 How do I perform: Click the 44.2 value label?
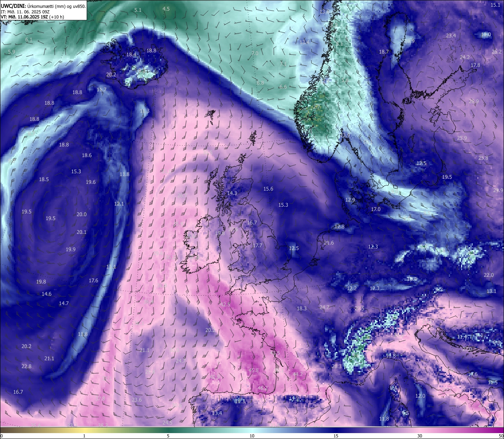[x=298, y=374]
